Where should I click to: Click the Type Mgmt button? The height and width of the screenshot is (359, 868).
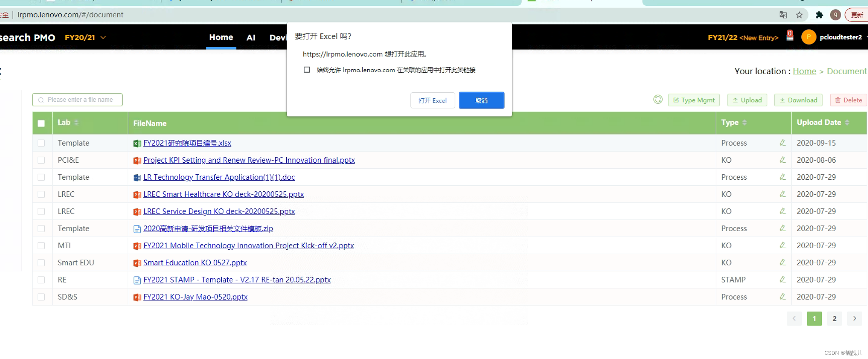[x=694, y=100]
